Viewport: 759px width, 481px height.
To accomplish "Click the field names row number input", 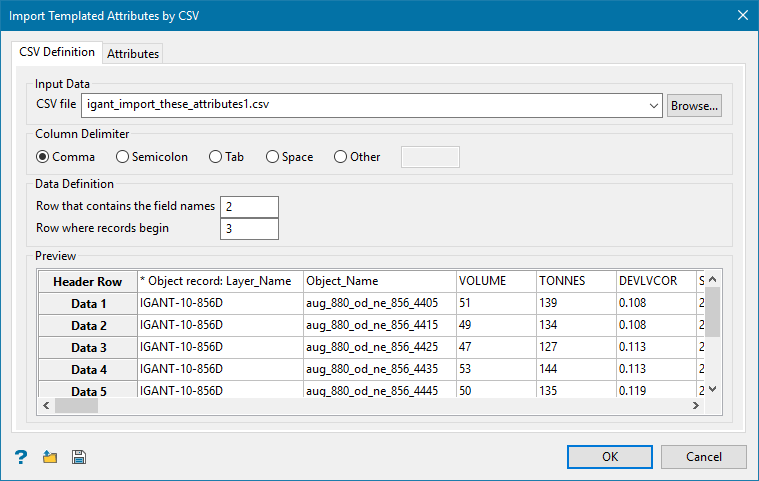I will [248, 206].
